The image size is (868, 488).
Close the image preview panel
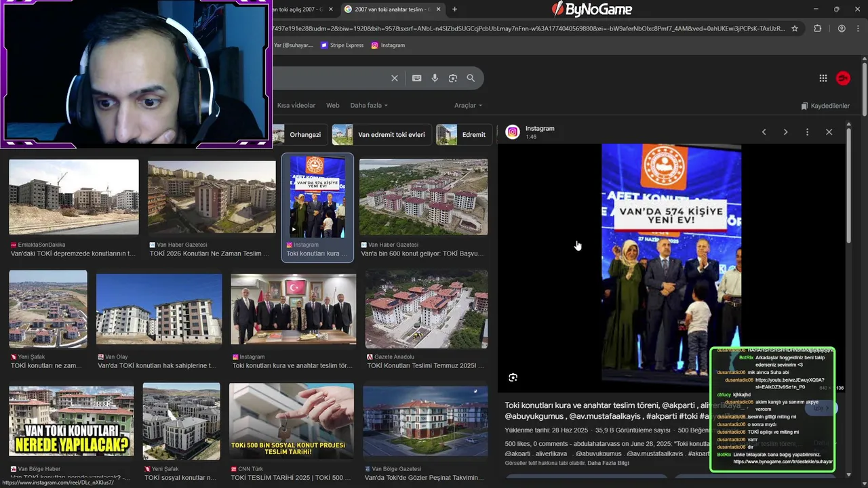[829, 132]
